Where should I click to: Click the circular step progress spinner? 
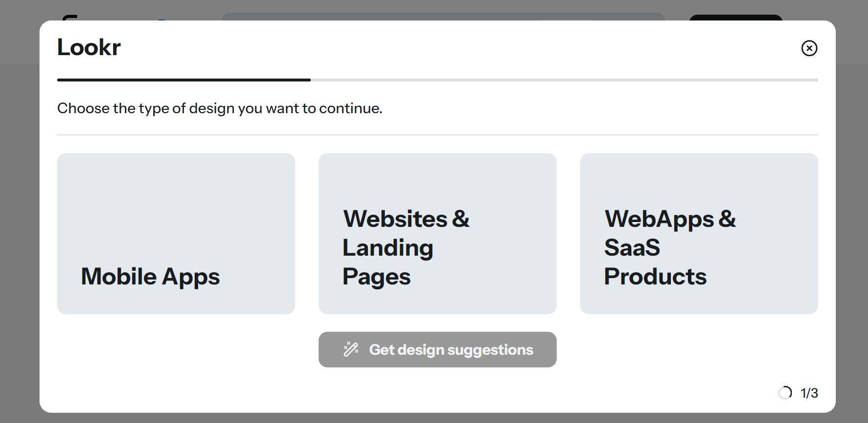tap(785, 393)
